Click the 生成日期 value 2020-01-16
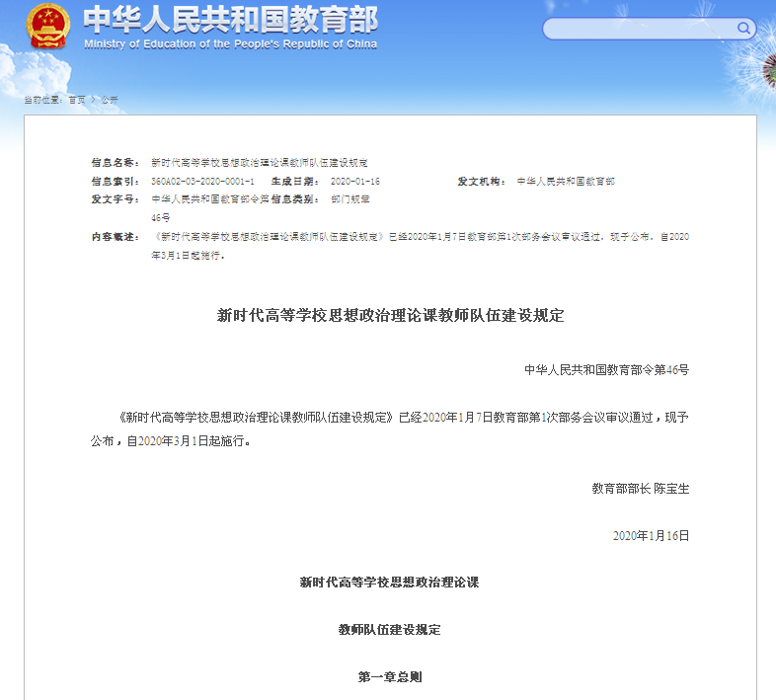The height and width of the screenshot is (700, 776). coord(354,182)
